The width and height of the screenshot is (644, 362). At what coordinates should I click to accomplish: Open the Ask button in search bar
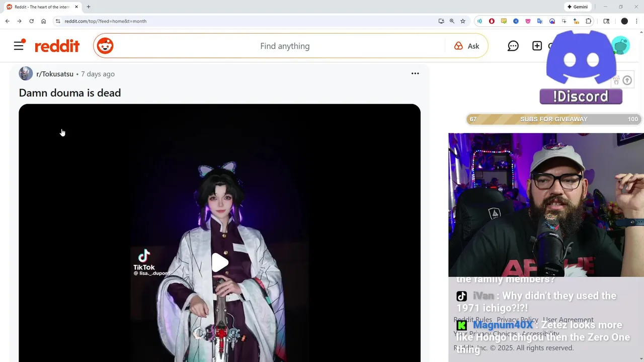click(x=466, y=46)
